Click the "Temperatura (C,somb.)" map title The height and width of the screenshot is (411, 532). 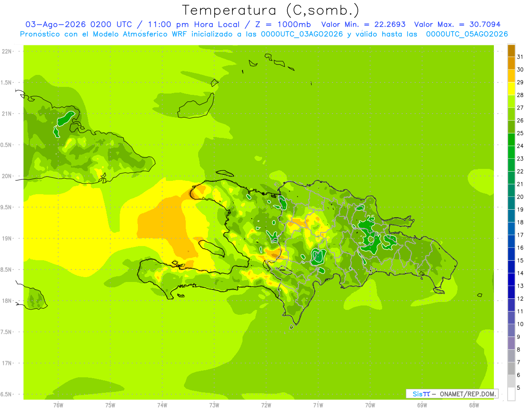270,10
